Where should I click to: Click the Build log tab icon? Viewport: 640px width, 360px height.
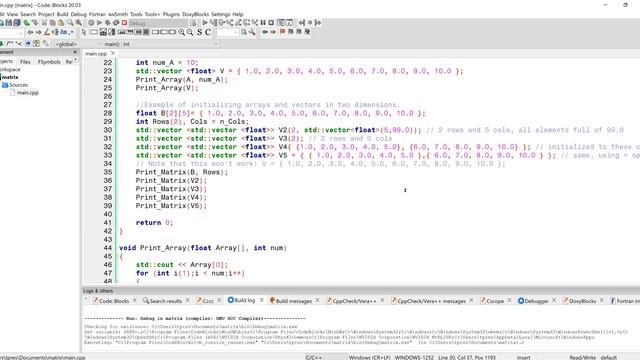pyautogui.click(x=231, y=300)
